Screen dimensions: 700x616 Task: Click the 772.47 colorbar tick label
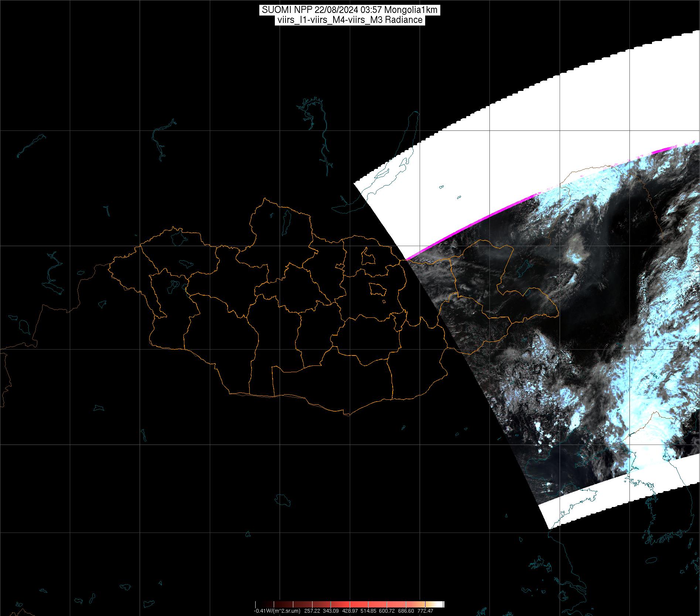pos(425,611)
